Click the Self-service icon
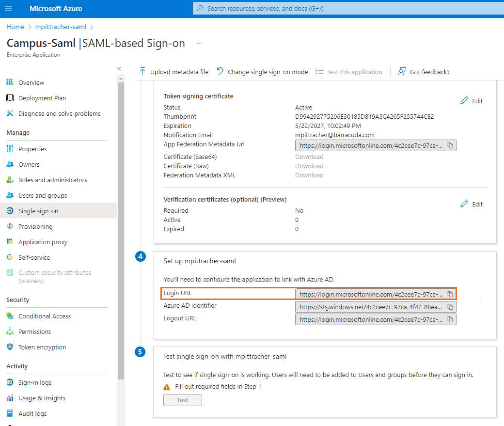504x426 pixels. coord(10,257)
